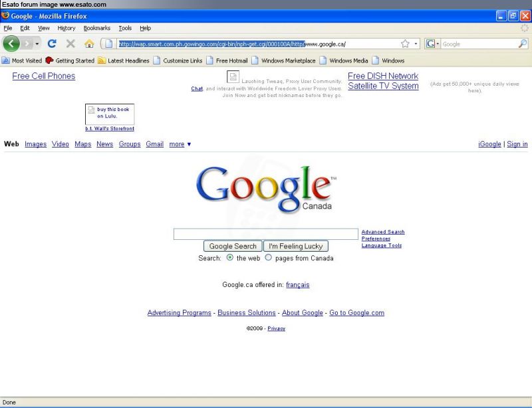The width and height of the screenshot is (532, 408).
Task: Click into the Google search text field
Action: coord(265,234)
